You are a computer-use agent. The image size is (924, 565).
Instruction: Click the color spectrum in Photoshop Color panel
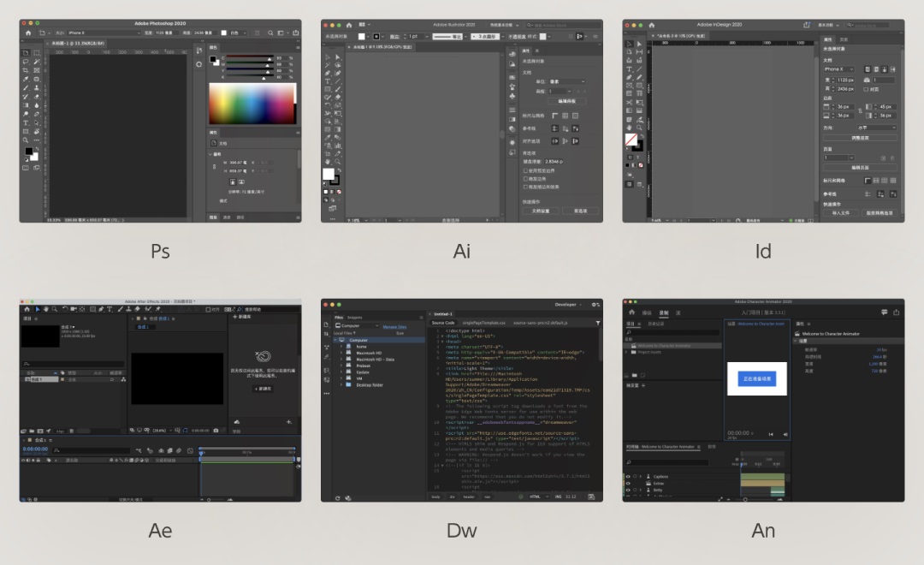(252, 104)
